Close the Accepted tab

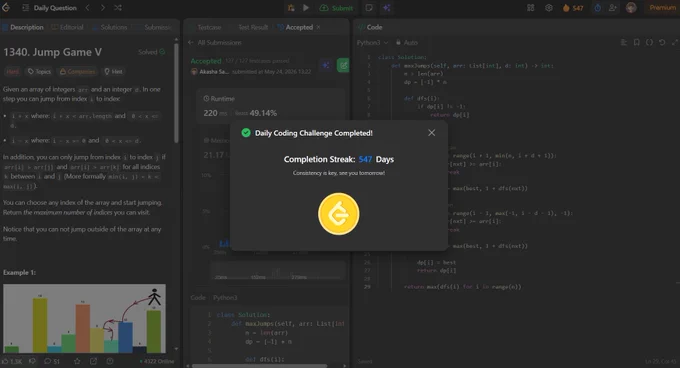pyautogui.click(x=318, y=27)
